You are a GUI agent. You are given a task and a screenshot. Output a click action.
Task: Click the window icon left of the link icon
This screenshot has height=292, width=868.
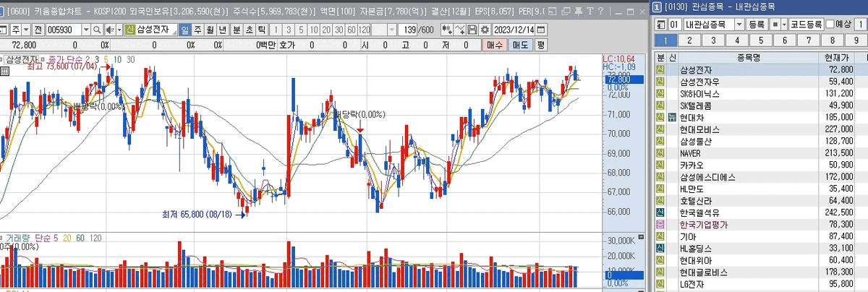click(552, 12)
